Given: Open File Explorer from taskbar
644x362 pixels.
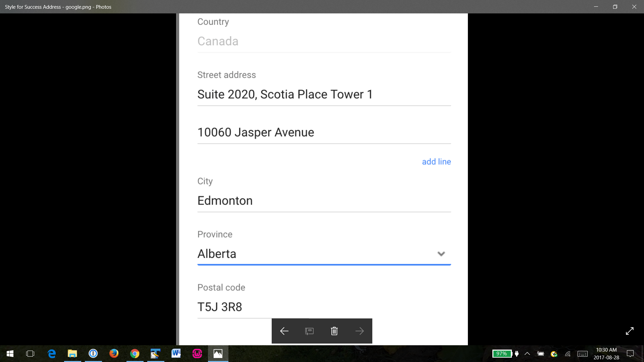Looking at the screenshot, I should 72,354.
